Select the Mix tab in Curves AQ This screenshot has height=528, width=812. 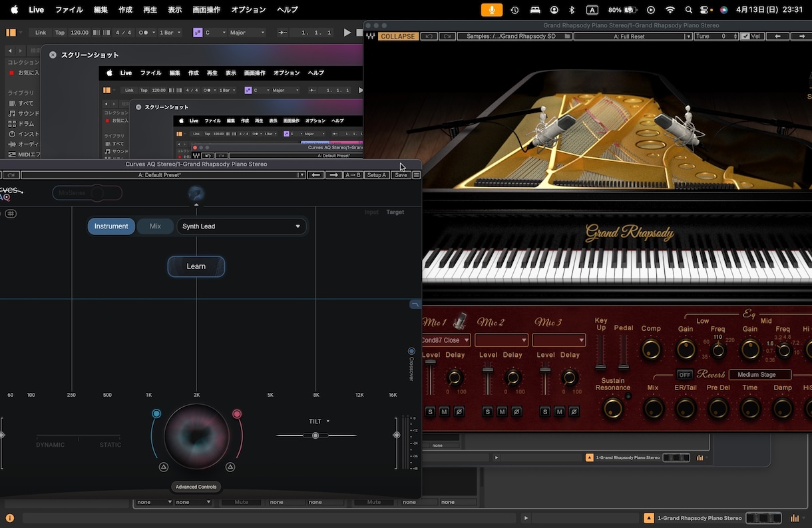[155, 226]
